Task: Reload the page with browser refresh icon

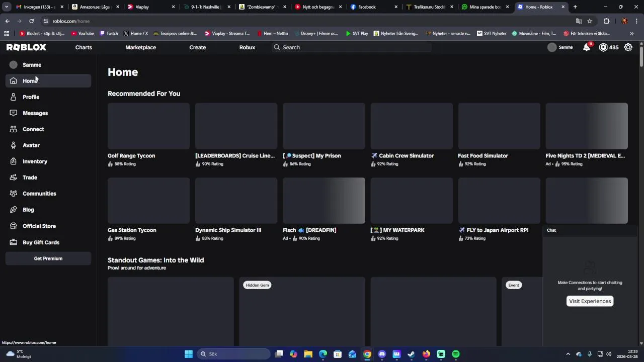Action: 31,21
